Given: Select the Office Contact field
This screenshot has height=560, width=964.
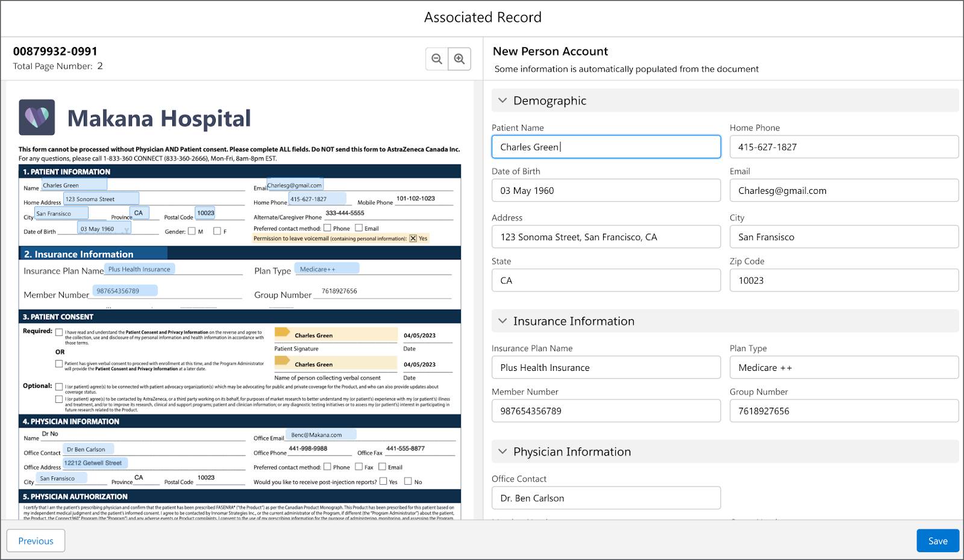Looking at the screenshot, I should pos(606,497).
